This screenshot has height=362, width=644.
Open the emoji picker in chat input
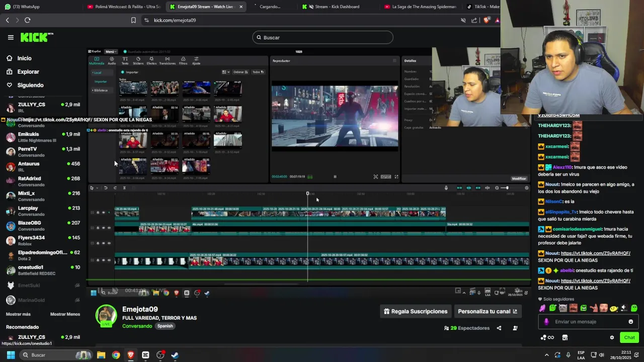631,322
